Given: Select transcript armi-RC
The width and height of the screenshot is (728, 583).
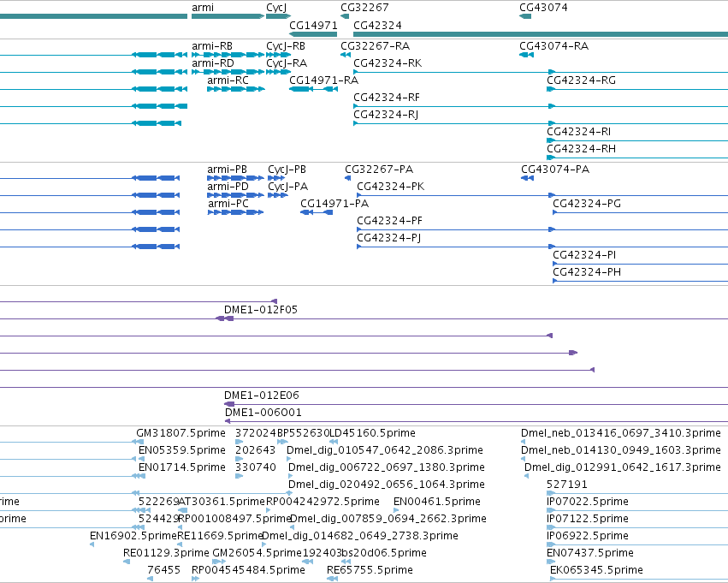Looking at the screenshot, I should pyautogui.click(x=236, y=89).
